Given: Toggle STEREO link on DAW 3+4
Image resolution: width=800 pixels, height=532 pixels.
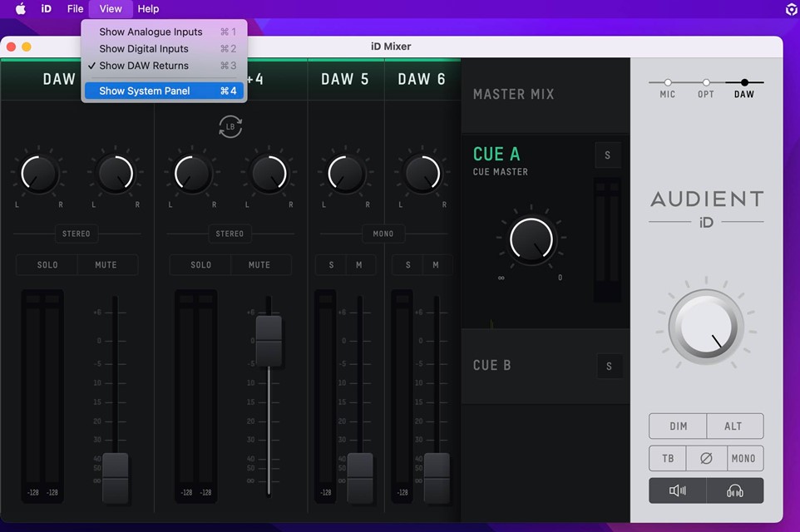Looking at the screenshot, I should (230, 234).
